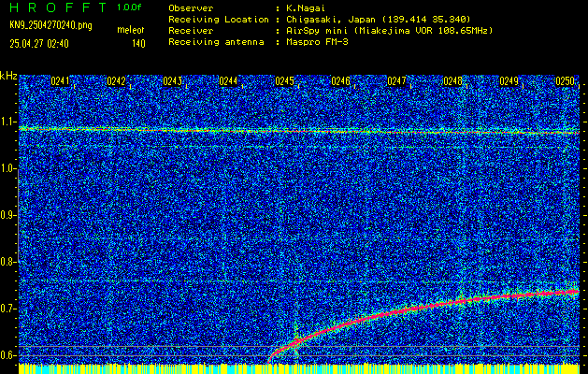Click the 0244 time marker

pyautogui.click(x=228, y=81)
